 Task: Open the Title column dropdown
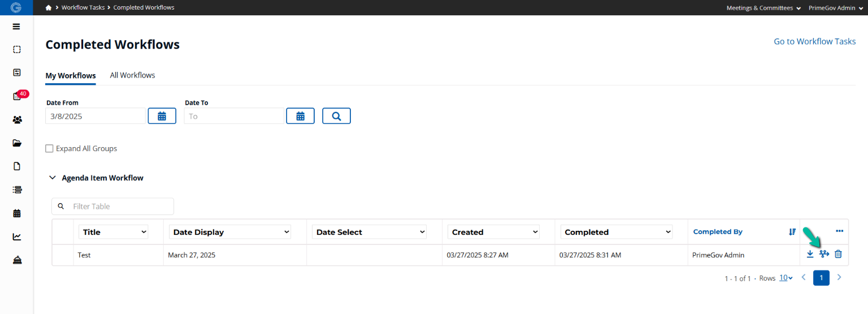pyautogui.click(x=114, y=232)
